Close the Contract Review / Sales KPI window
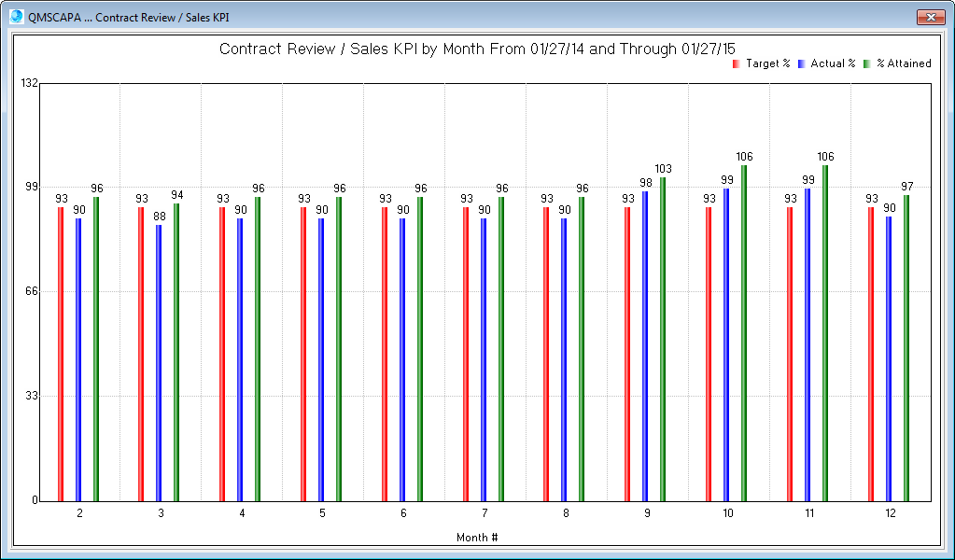The image size is (955, 560). pos(931,16)
